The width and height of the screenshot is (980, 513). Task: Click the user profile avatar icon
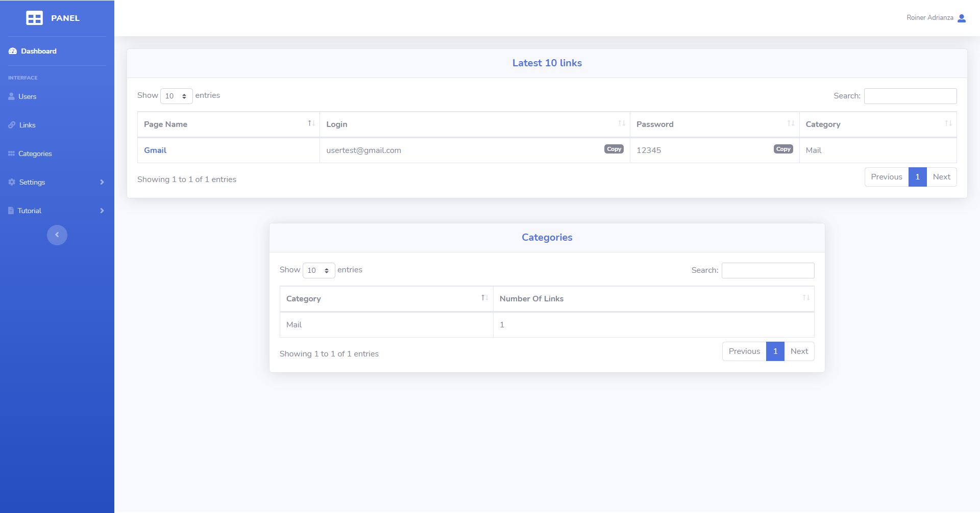(x=962, y=18)
